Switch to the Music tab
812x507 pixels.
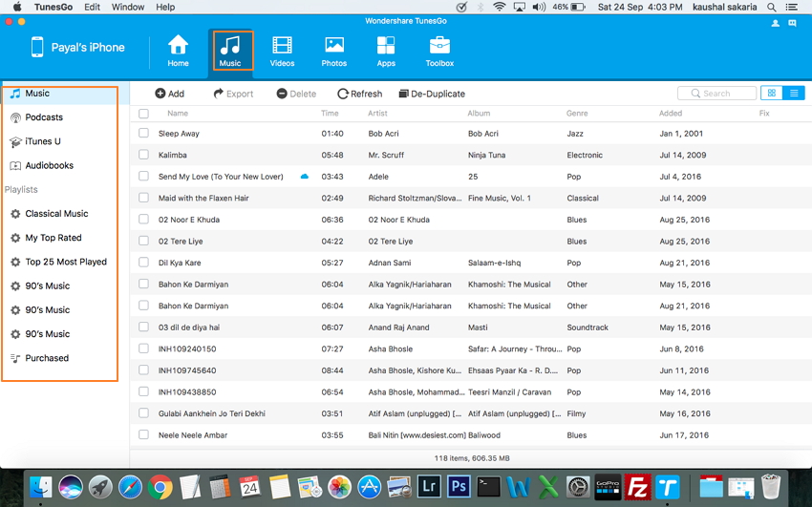230,51
